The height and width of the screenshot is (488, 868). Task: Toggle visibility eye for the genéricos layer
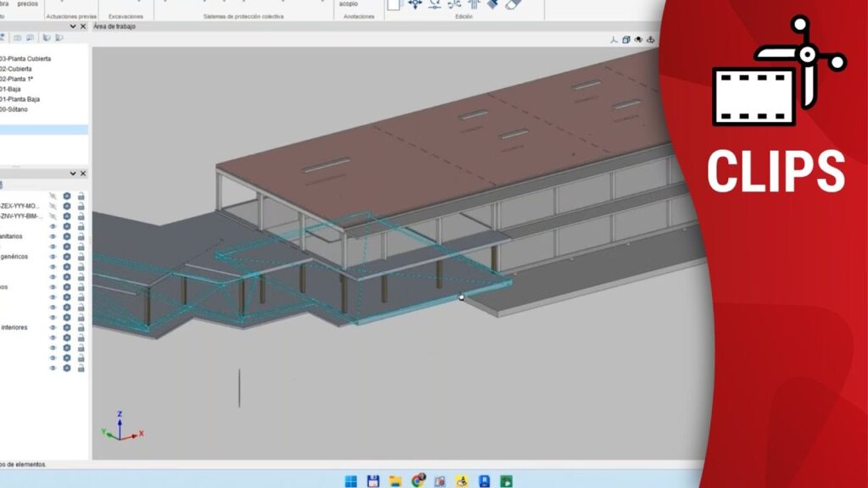point(53,257)
